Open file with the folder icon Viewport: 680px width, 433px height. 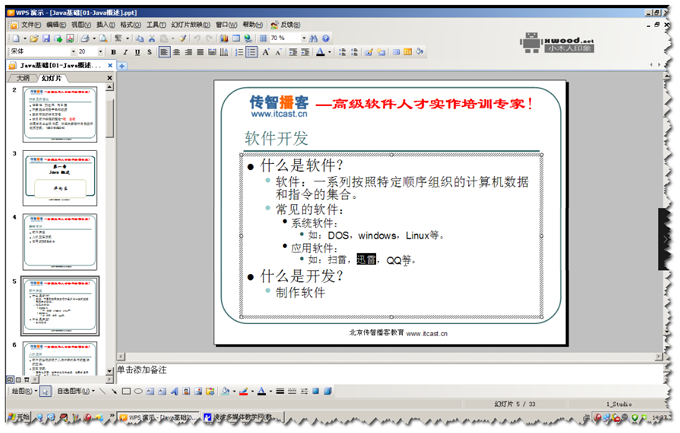[x=34, y=39]
